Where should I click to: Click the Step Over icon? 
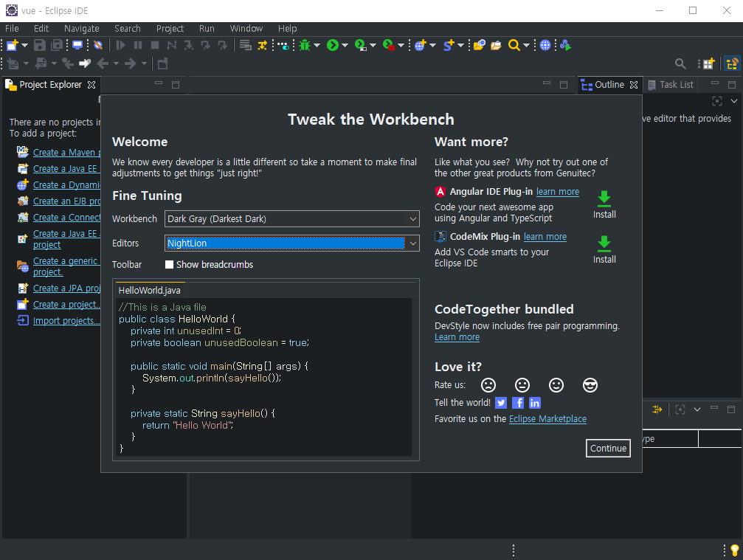pos(206,46)
